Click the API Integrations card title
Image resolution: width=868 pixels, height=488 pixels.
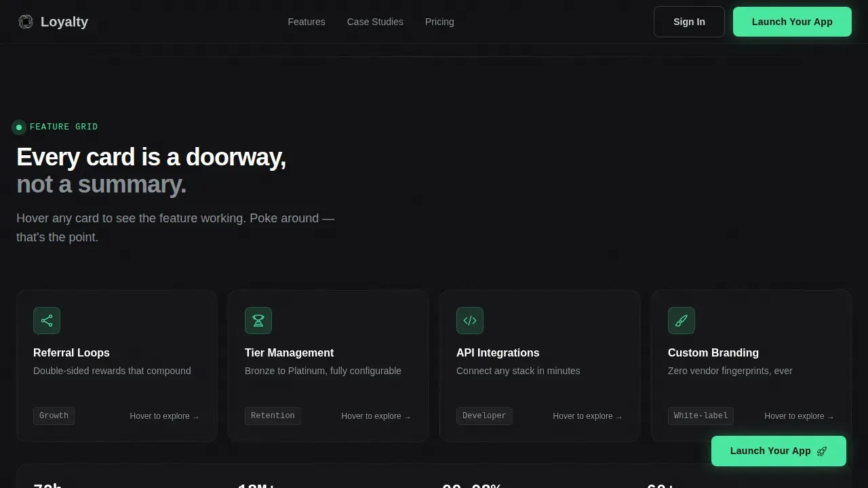tap(498, 352)
